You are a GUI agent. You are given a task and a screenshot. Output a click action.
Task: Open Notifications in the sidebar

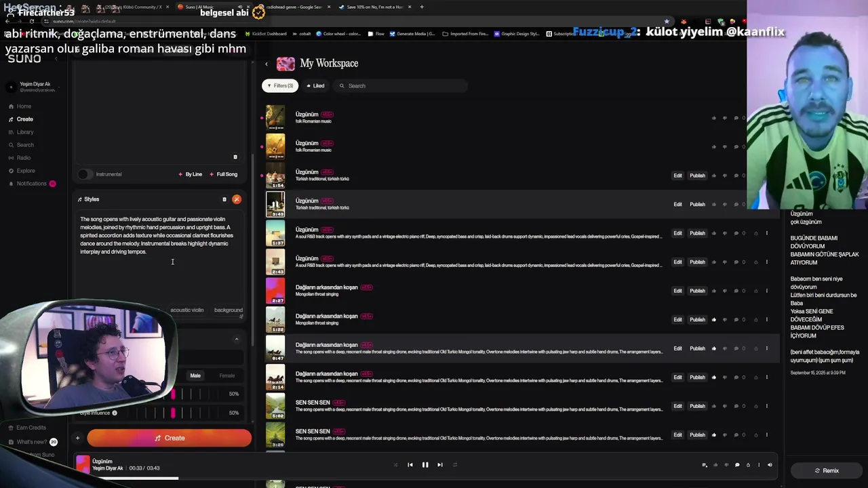32,184
